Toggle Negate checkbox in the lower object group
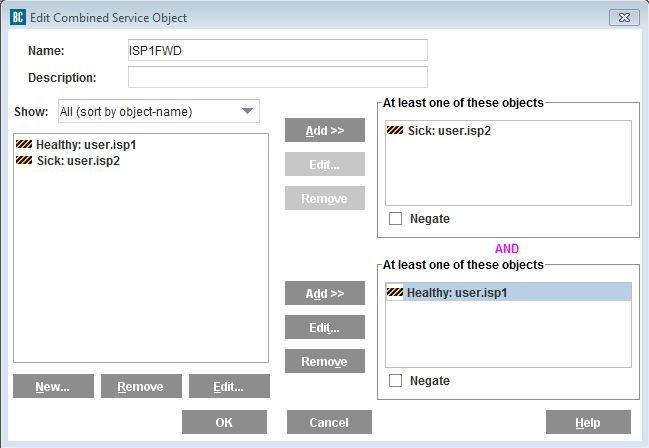The height and width of the screenshot is (448, 649). (396, 381)
